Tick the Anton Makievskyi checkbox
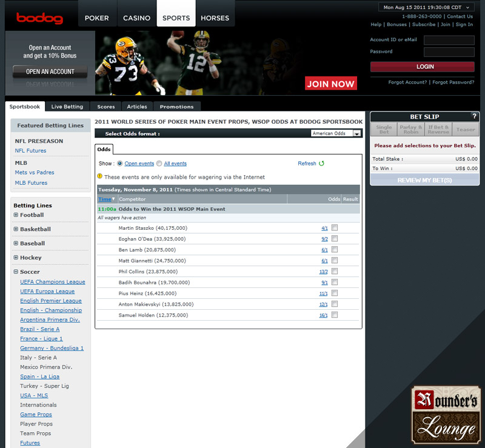Screen dimensions: 485x448 [335, 304]
